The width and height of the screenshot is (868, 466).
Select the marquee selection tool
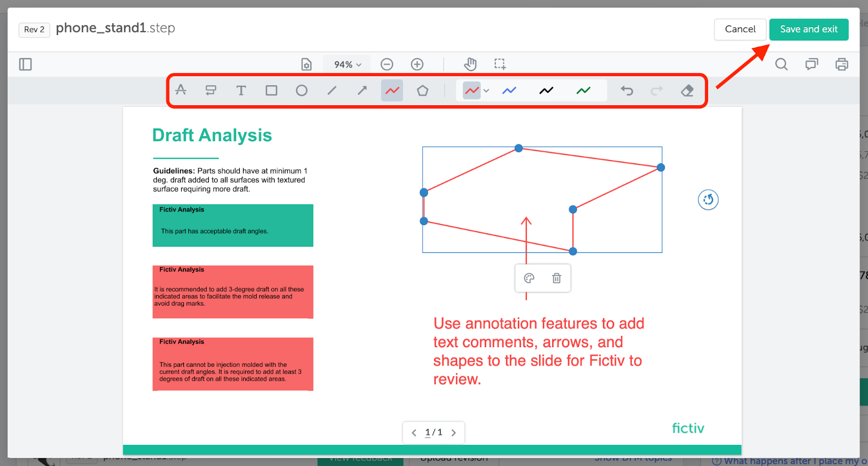click(x=500, y=64)
